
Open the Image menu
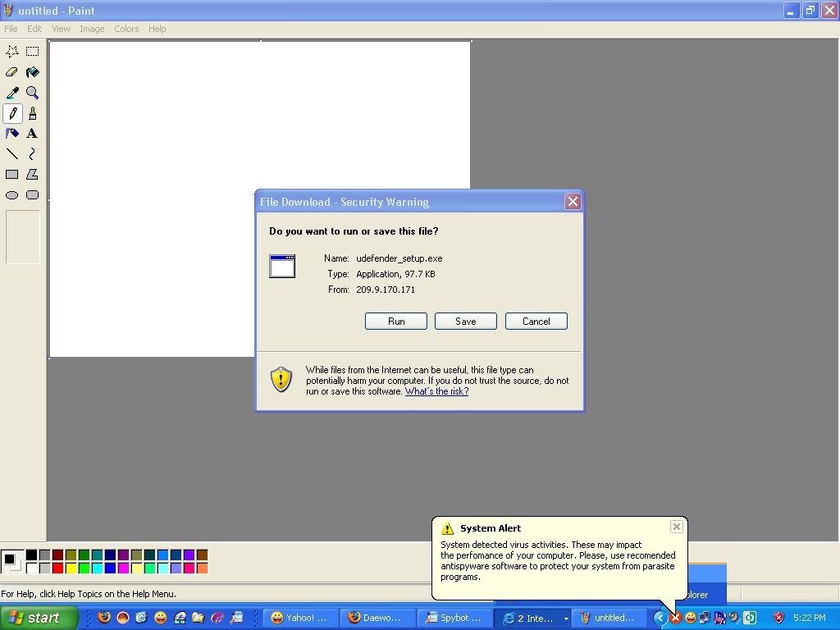pos(92,29)
